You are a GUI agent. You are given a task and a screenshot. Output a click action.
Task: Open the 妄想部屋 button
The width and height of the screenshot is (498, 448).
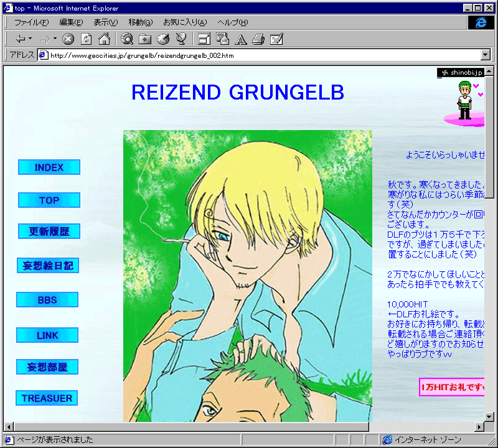click(47, 366)
